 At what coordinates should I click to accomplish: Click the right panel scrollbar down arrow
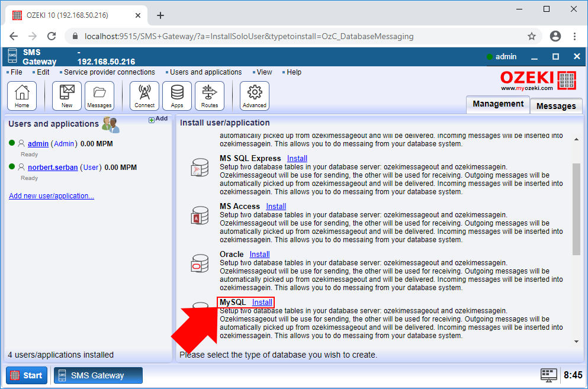click(x=577, y=340)
